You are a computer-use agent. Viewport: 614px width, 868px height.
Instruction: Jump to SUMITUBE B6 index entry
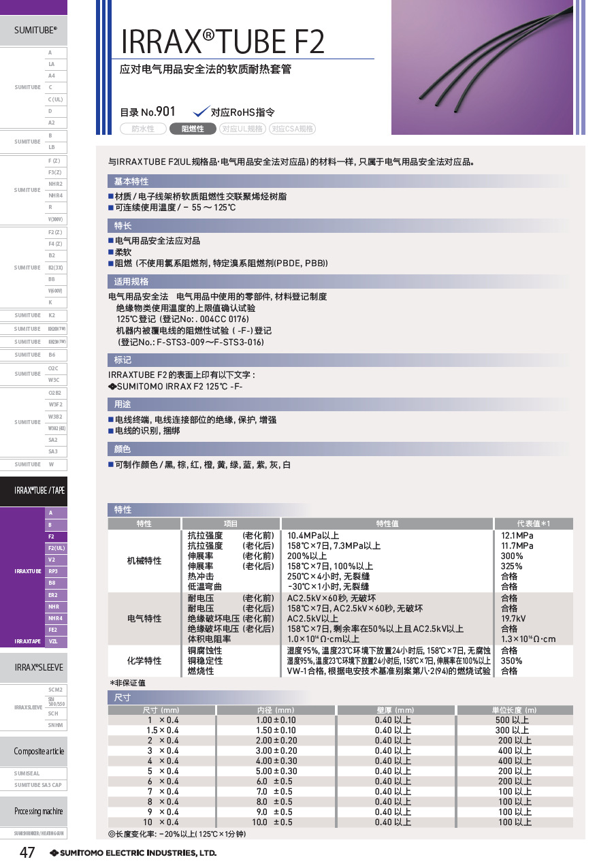(x=56, y=355)
